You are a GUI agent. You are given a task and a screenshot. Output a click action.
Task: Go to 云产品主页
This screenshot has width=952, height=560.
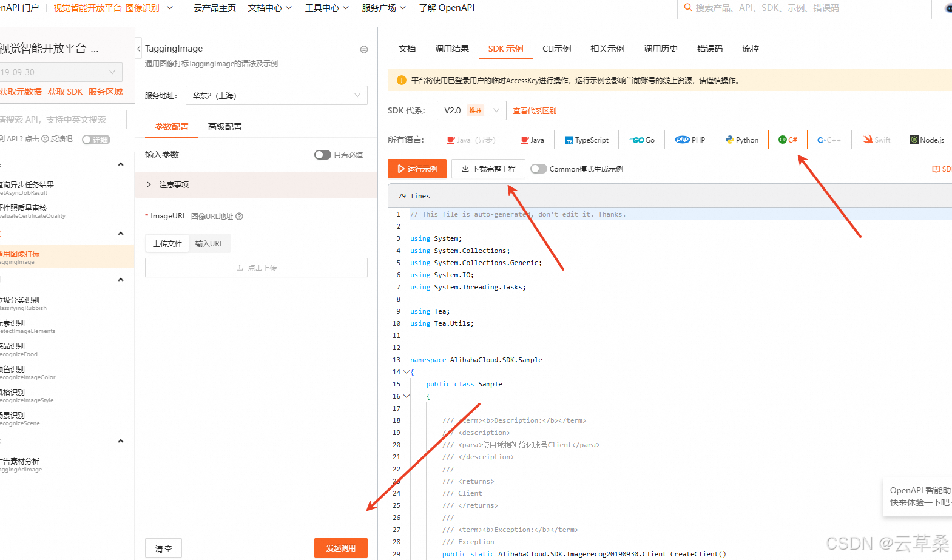tap(215, 8)
